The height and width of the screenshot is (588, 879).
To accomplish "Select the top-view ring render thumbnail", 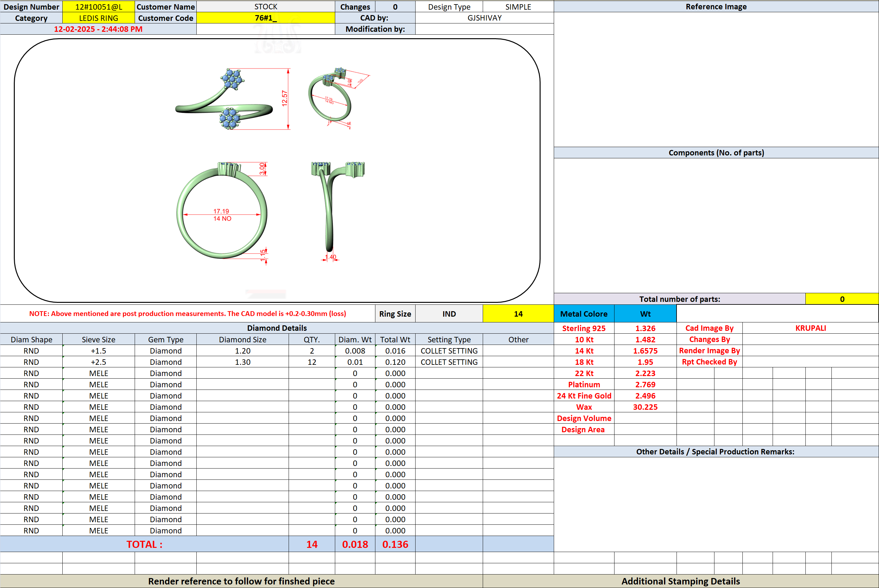I will click(x=233, y=99).
